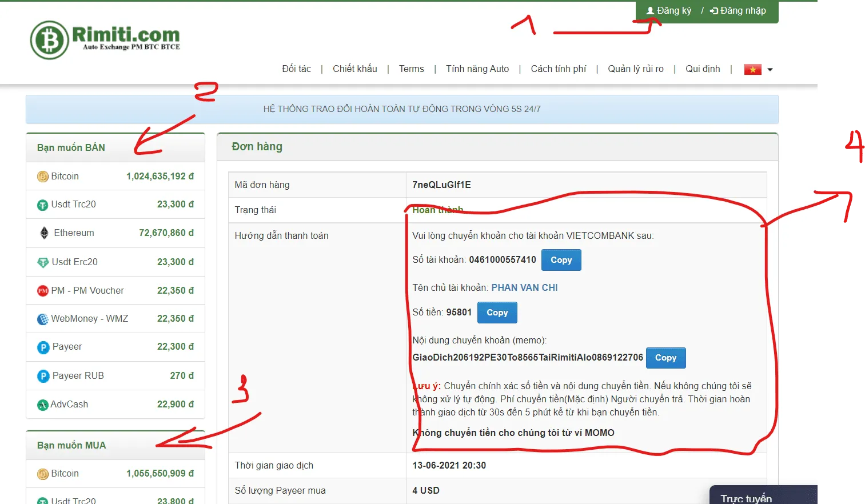Image resolution: width=865 pixels, height=504 pixels.
Task: Click the PM Voucher red icon
Action: 43,291
